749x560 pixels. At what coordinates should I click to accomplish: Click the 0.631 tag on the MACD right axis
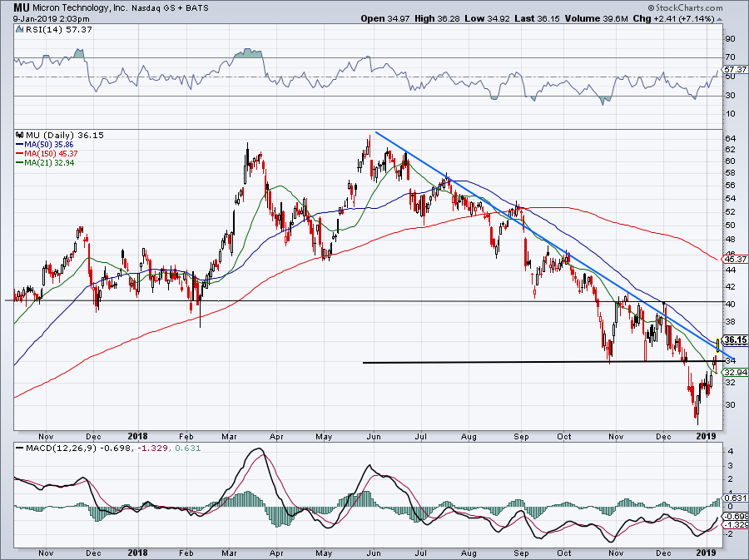[737, 498]
